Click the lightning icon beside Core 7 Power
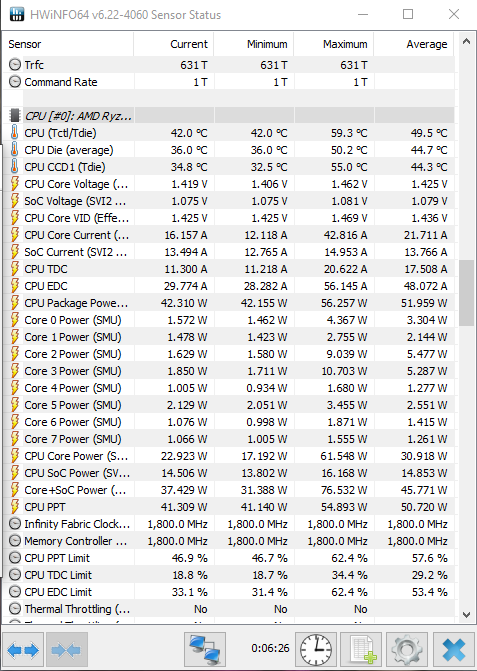Image resolution: width=477 pixels, height=671 pixels. click(15, 439)
